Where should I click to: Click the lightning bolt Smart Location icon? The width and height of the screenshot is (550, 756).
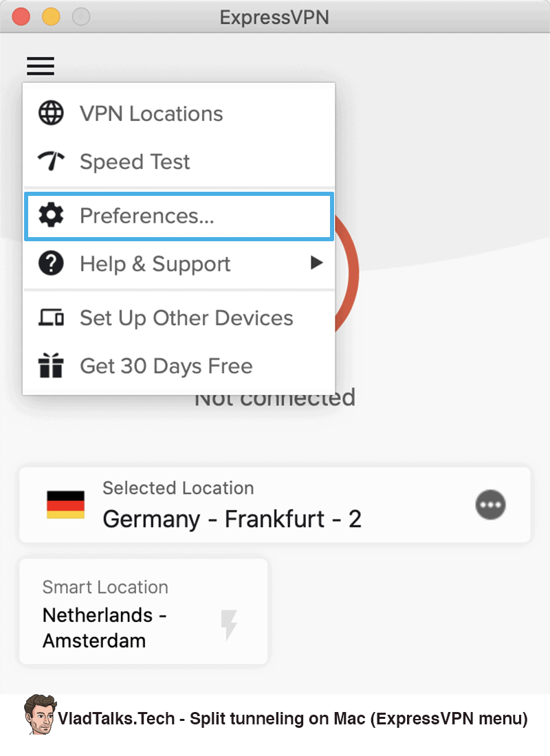[229, 625]
